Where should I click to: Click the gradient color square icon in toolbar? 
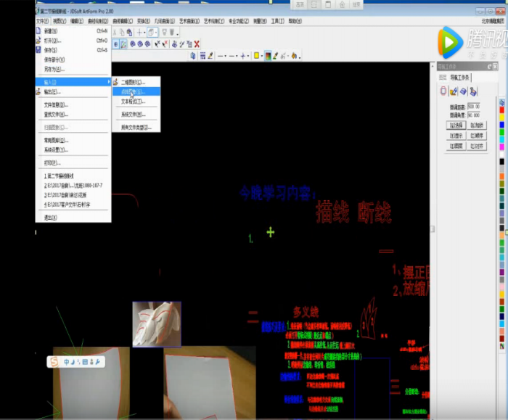point(268,56)
